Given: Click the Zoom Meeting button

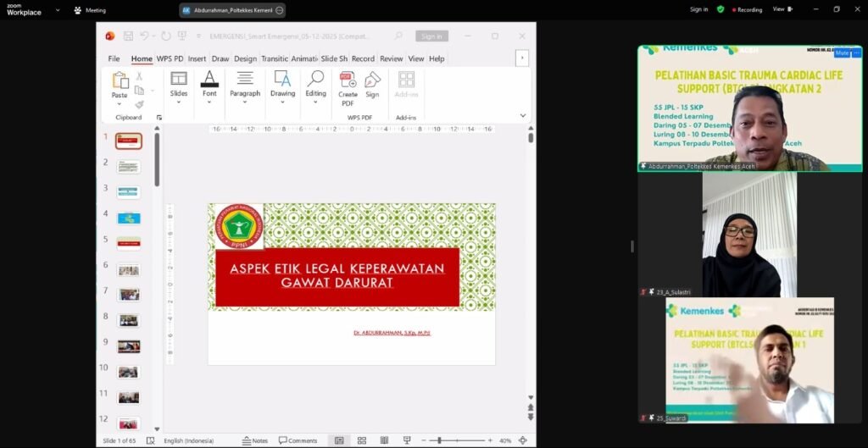Looking at the screenshot, I should pyautogui.click(x=90, y=10).
